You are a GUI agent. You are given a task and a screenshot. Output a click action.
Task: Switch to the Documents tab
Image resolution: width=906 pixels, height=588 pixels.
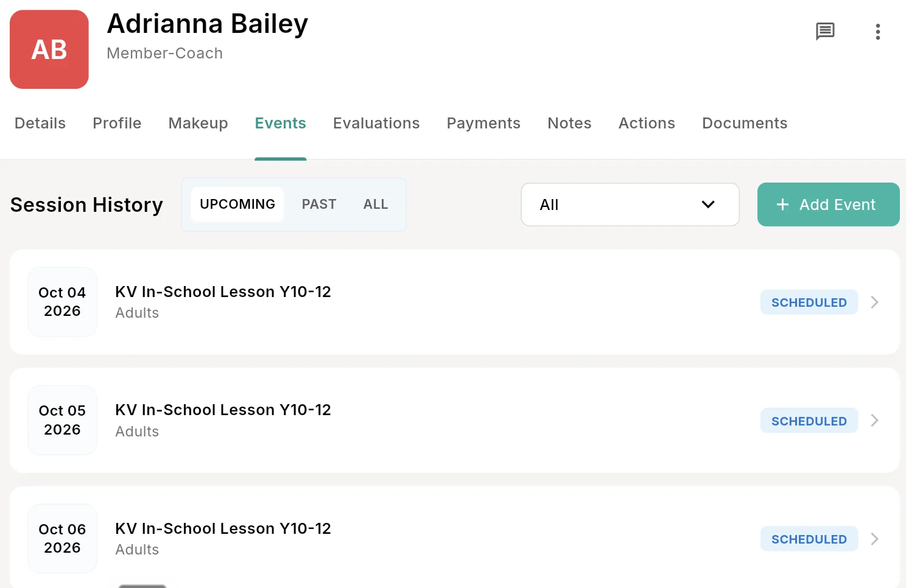point(745,123)
